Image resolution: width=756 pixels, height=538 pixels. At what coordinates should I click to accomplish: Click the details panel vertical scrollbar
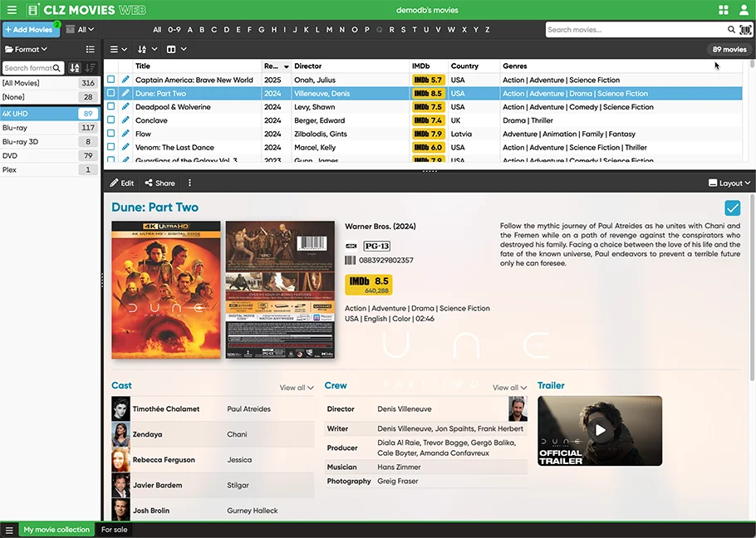coord(752,287)
